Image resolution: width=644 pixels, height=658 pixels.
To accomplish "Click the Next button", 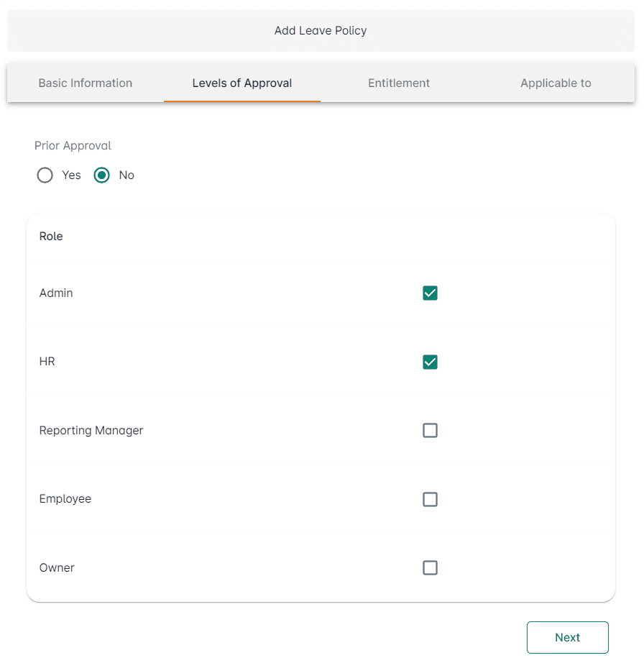I will 567,637.
